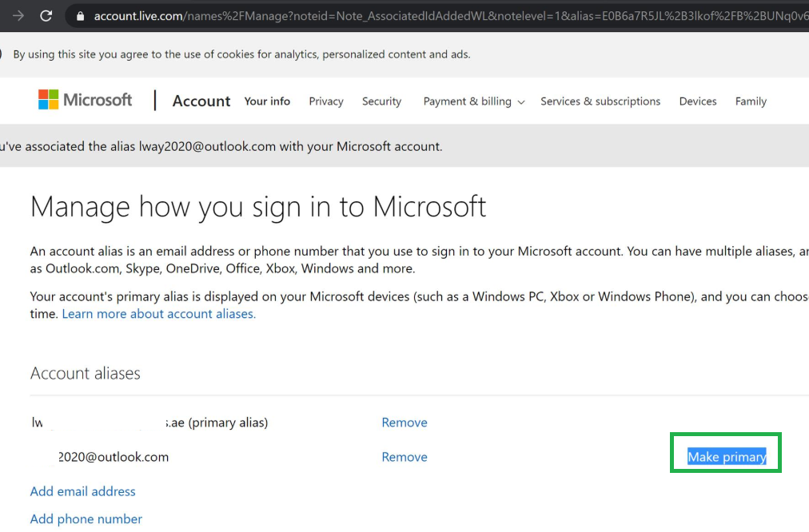Click the Account aliases heading
Screen dimensions: 809x532
(85, 373)
